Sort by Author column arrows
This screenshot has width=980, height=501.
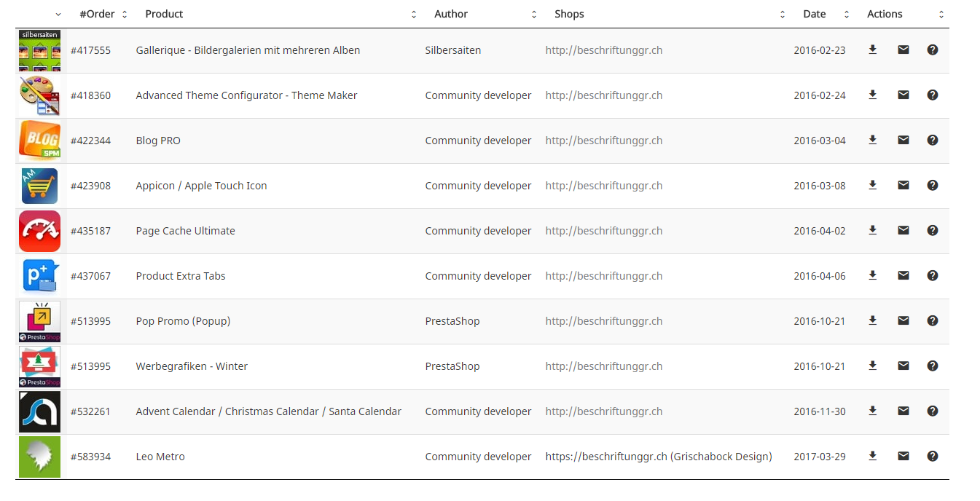(534, 15)
